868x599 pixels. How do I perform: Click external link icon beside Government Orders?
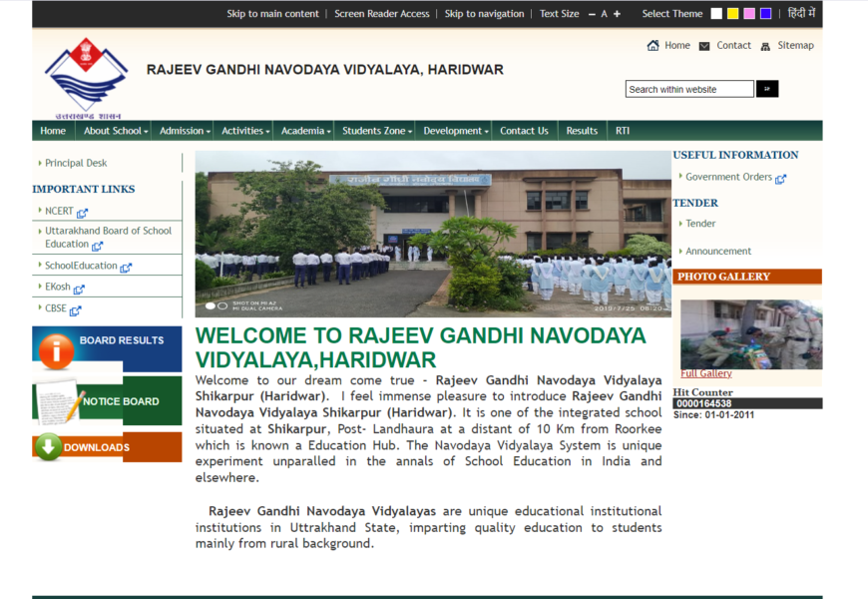click(780, 179)
